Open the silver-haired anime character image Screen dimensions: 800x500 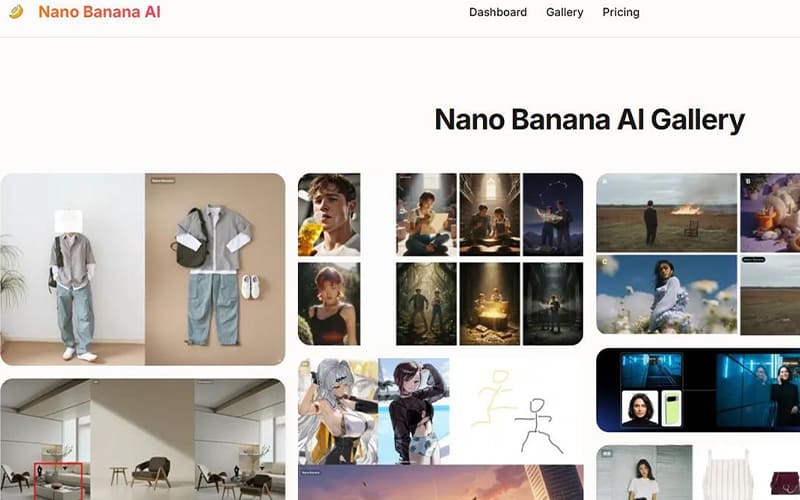[x=338, y=411]
